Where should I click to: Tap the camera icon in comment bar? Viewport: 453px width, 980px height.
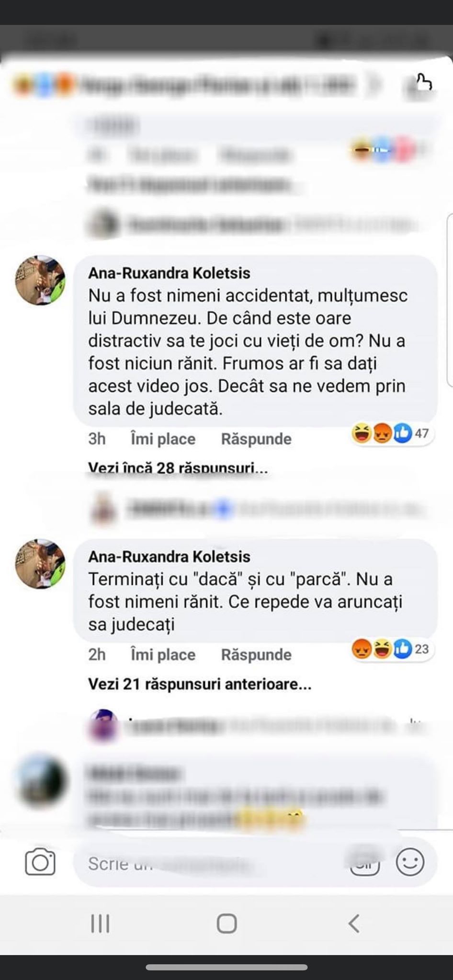pyautogui.click(x=40, y=862)
